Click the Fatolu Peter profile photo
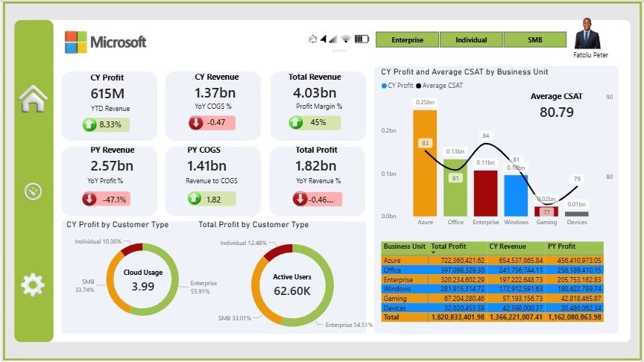The image size is (644, 362). pos(587,34)
